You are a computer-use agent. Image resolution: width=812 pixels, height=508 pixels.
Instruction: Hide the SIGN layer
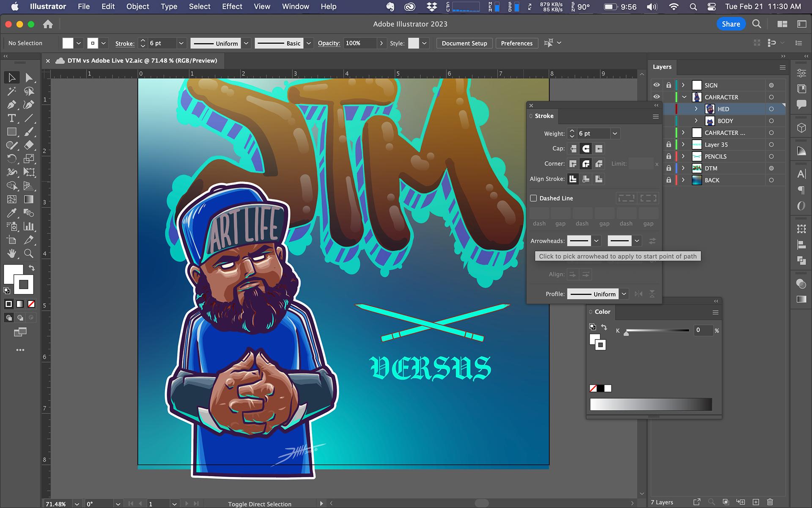point(656,85)
